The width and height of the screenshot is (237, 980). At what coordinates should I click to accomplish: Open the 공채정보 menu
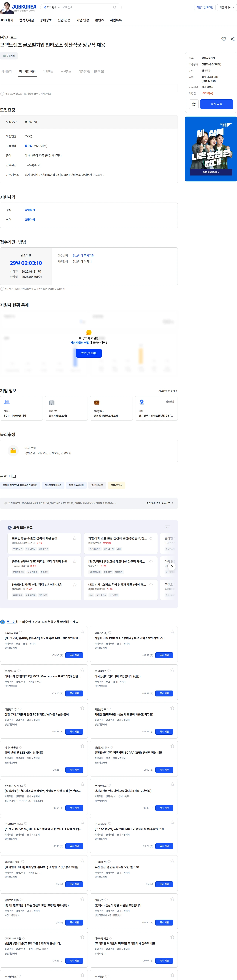46,20
